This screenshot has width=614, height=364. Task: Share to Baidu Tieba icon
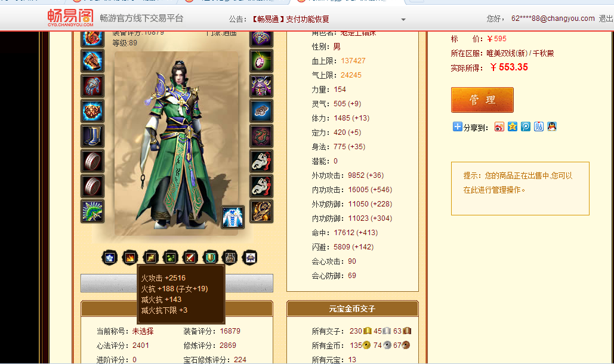[x=539, y=127]
